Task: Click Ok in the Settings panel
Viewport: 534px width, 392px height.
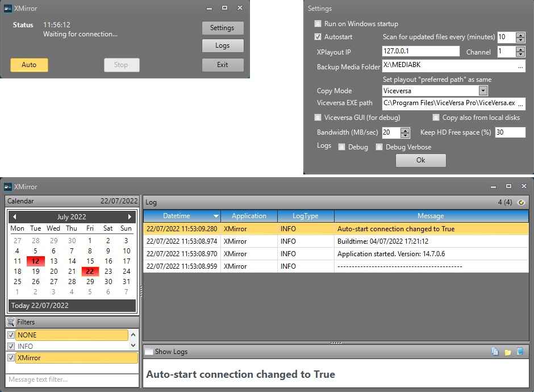Action: [420, 160]
